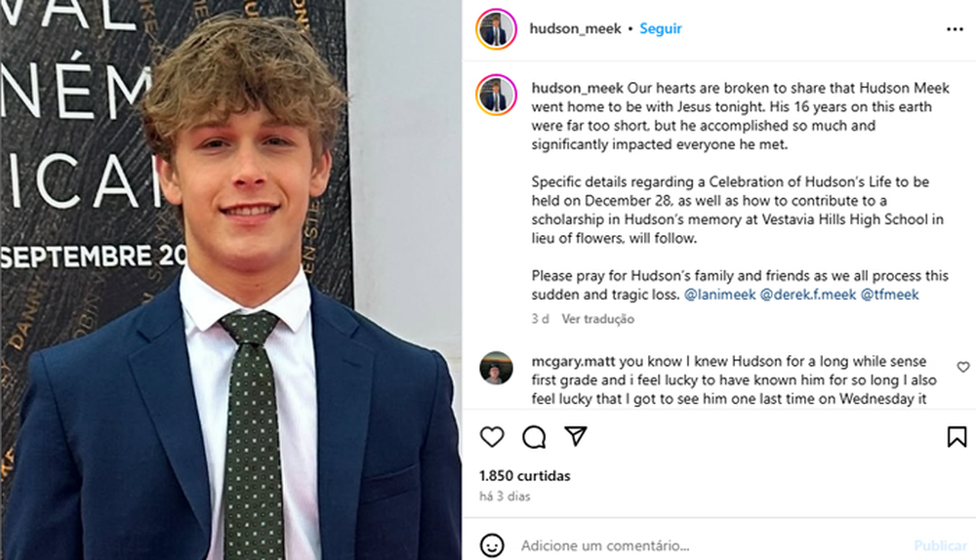Open hudson_meek profile from header username
The height and width of the screenshot is (560, 976).
point(576,29)
